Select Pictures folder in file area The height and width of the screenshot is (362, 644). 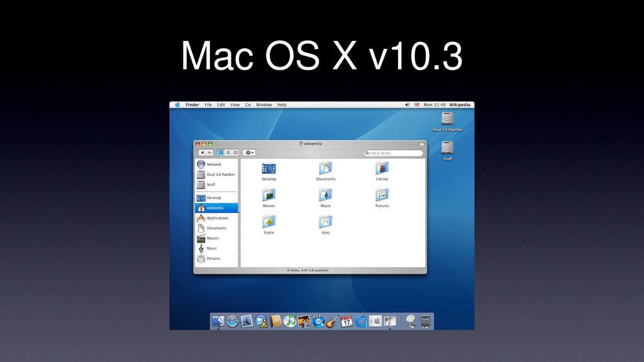[x=382, y=198]
